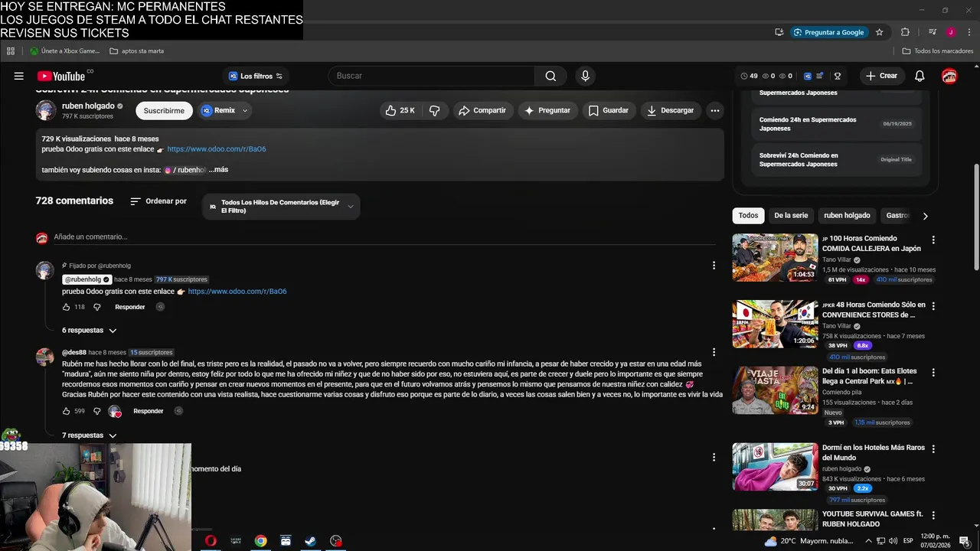
Task: Open options for Eats Elotes video
Action: coord(933,373)
